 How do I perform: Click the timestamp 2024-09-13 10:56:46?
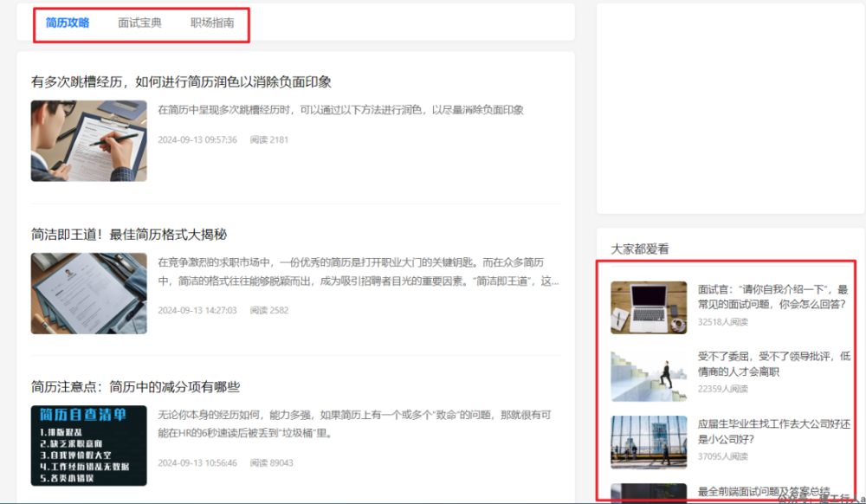(197, 462)
